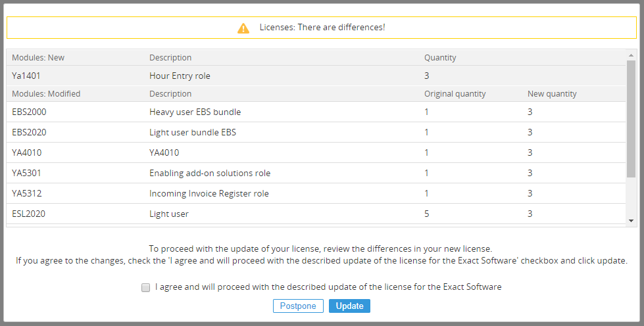This screenshot has height=326, width=644.
Task: Click the scrollbar up arrow
Action: (x=632, y=55)
